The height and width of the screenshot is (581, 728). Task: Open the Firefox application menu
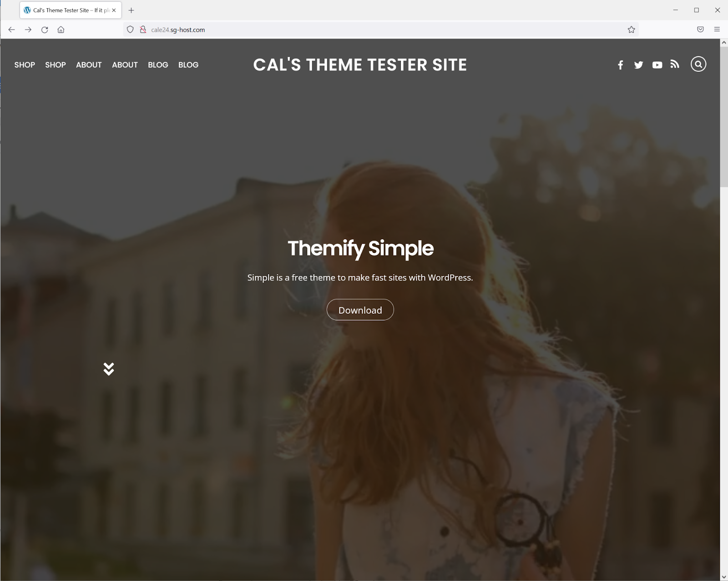[717, 30]
